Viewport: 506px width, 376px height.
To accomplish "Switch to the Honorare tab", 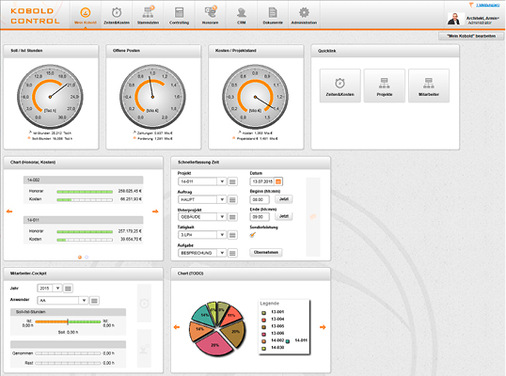I will coord(210,15).
